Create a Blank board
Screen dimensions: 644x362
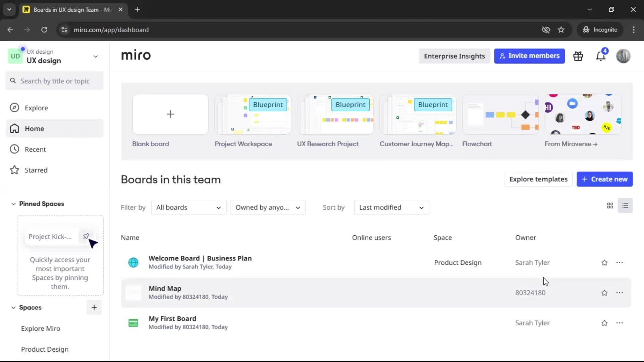point(170,114)
